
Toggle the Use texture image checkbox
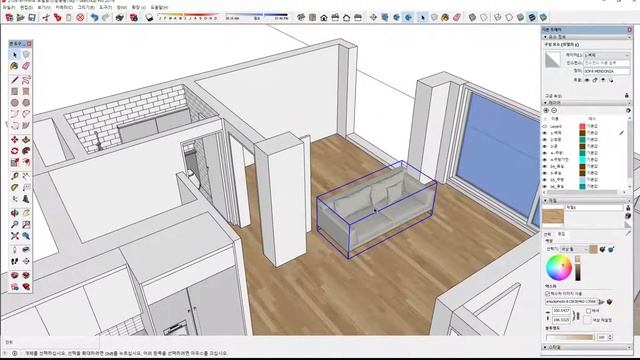[x=547, y=293]
